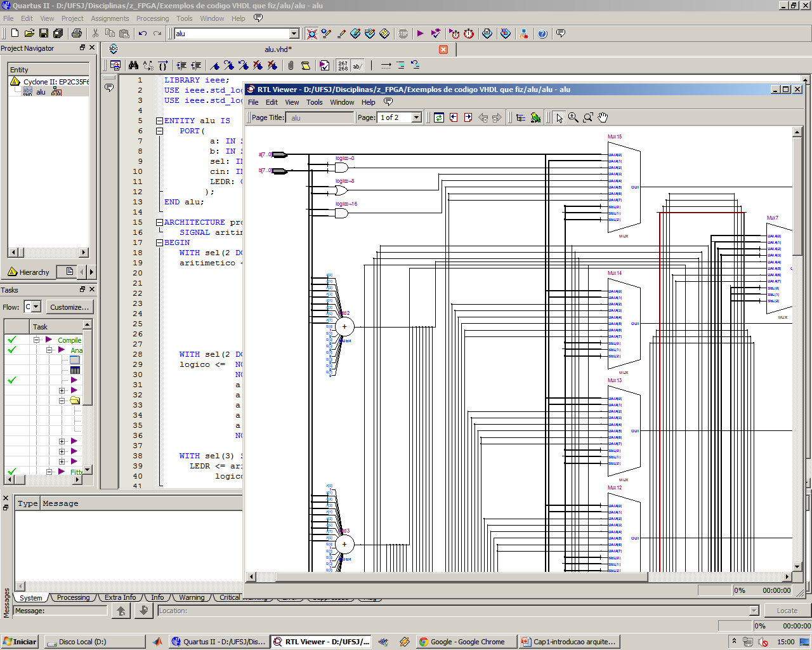Open the Assignments menu in Quartus

pyautogui.click(x=110, y=18)
